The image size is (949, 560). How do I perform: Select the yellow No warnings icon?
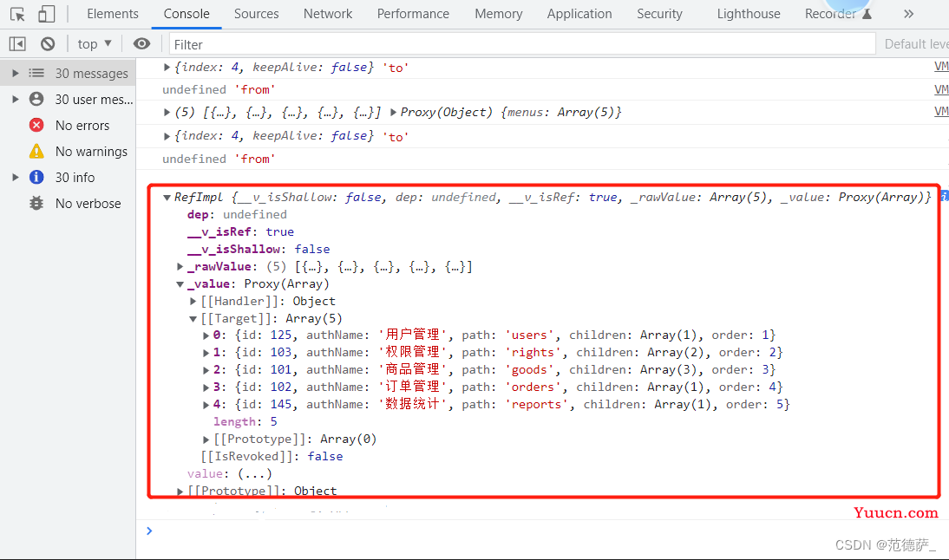point(36,151)
